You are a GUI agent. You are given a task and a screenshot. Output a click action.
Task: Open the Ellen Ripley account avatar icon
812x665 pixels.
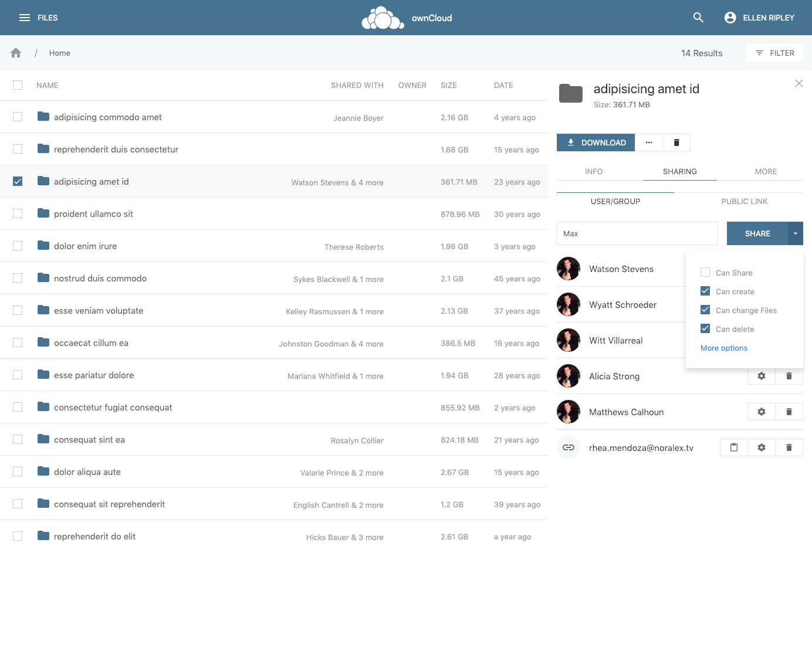tap(730, 18)
